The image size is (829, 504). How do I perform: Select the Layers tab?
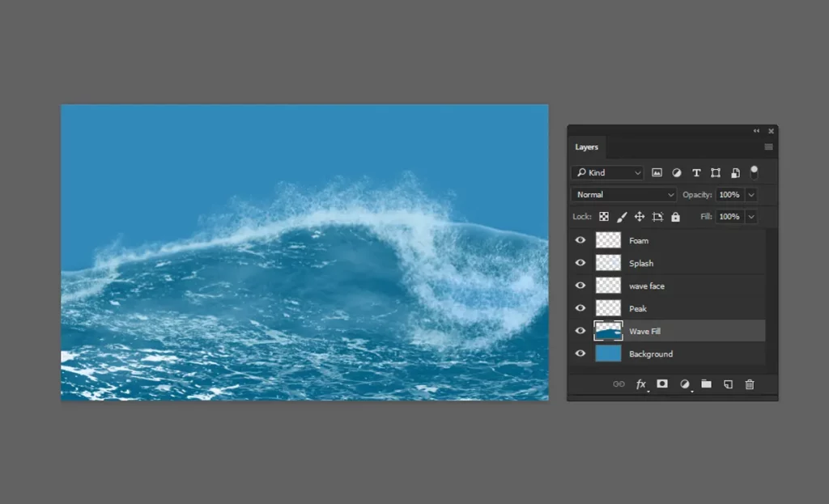click(x=587, y=146)
